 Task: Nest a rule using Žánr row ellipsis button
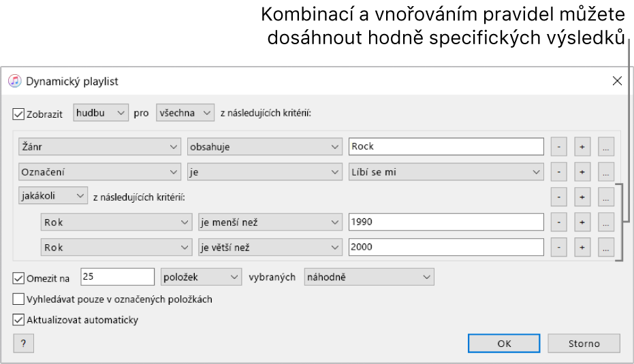605,147
